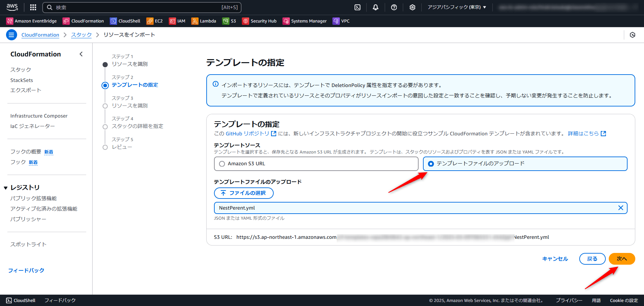Toggle the hamburger navigation menu button
This screenshot has width=644, height=306.
click(12, 35)
